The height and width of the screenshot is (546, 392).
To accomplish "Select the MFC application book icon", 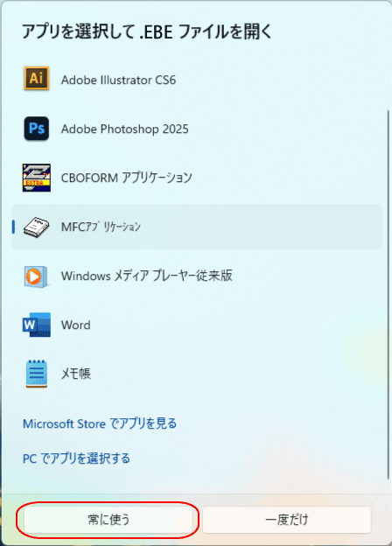I will coord(37,227).
